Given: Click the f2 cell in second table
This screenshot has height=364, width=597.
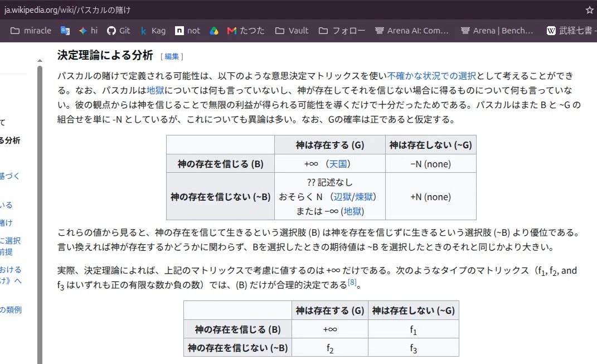Looking at the screenshot, I should click(x=330, y=348).
